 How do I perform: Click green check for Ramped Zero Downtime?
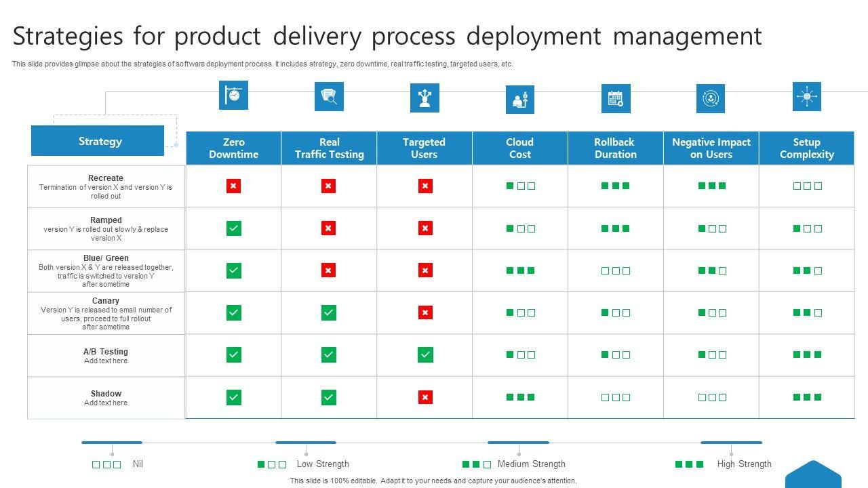234,228
